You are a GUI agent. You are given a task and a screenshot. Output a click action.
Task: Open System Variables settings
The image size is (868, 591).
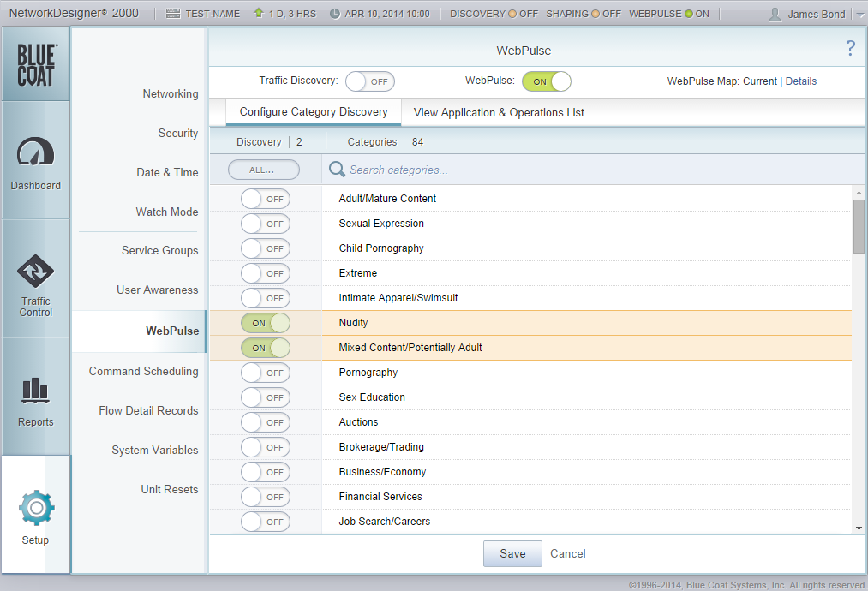click(154, 450)
